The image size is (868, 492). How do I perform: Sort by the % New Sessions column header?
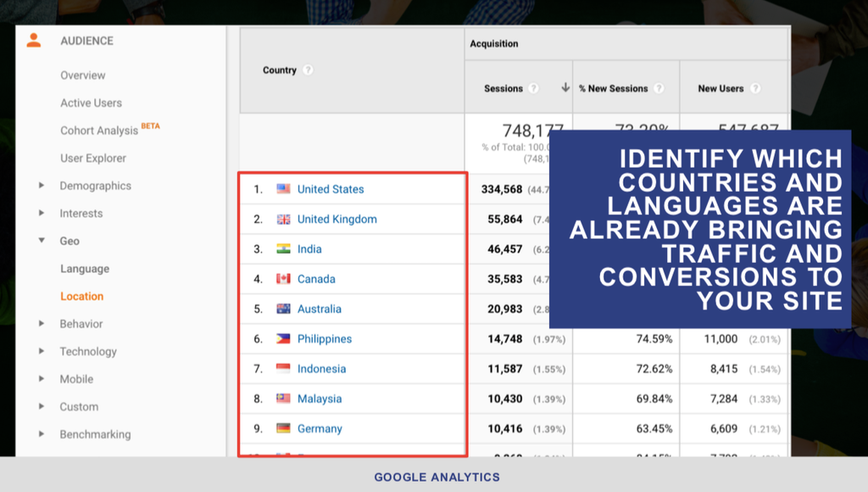[x=614, y=89]
